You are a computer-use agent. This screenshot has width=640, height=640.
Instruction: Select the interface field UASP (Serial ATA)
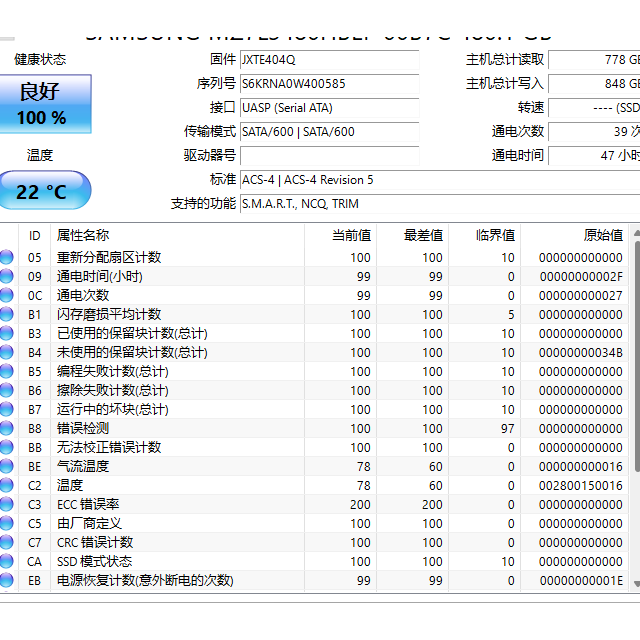[329, 108]
